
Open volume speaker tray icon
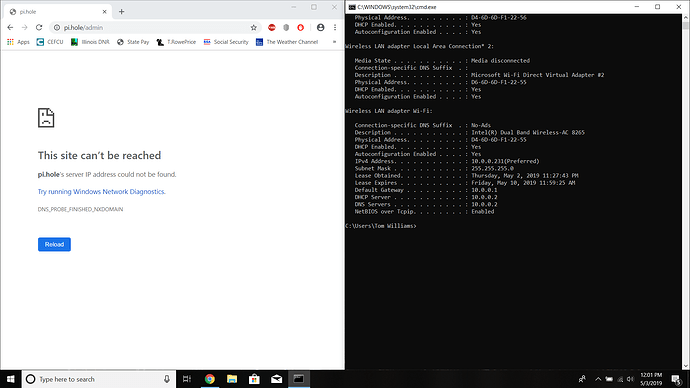click(630, 379)
